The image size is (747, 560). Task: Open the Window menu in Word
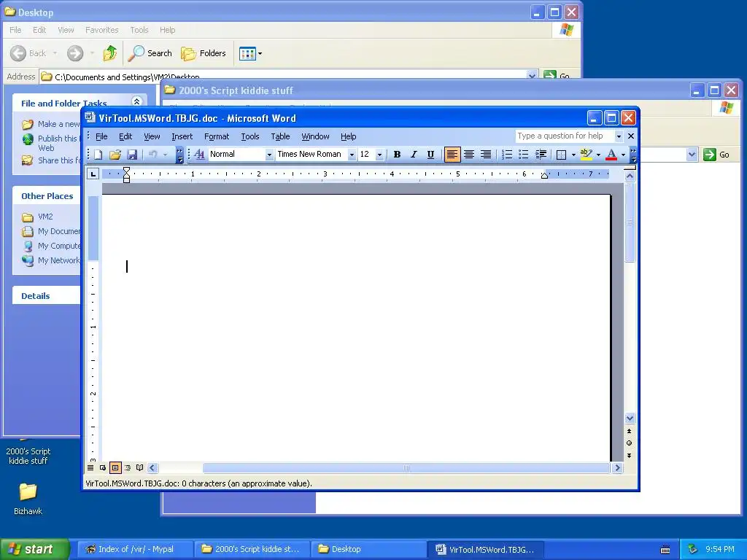coord(315,136)
